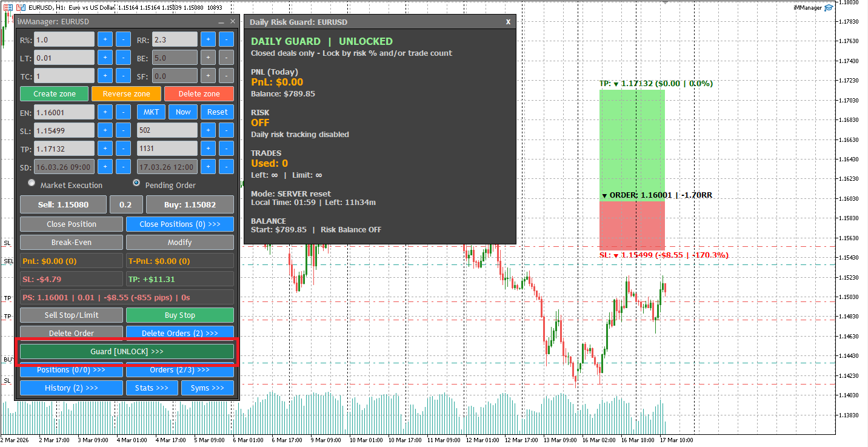
Task: Select the Market Execution radio button
Action: pos(32,183)
